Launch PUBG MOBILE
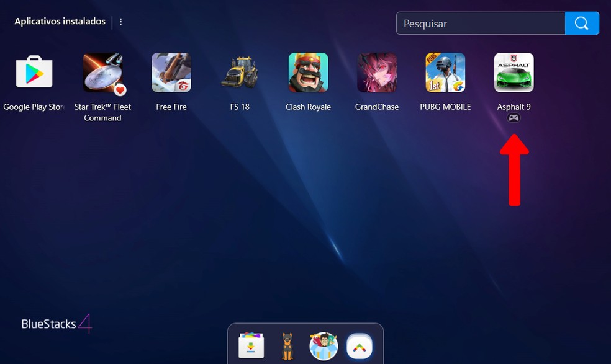 click(445, 73)
